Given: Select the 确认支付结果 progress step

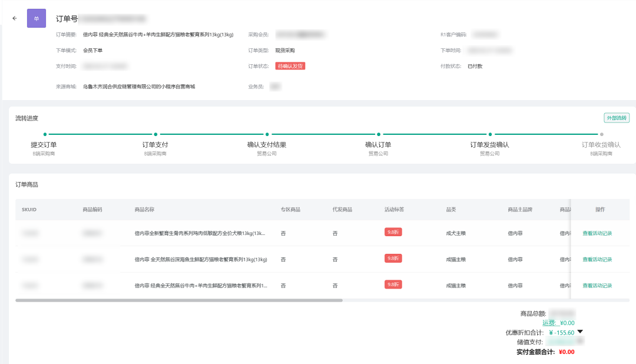Looking at the screenshot, I should pos(267,144).
